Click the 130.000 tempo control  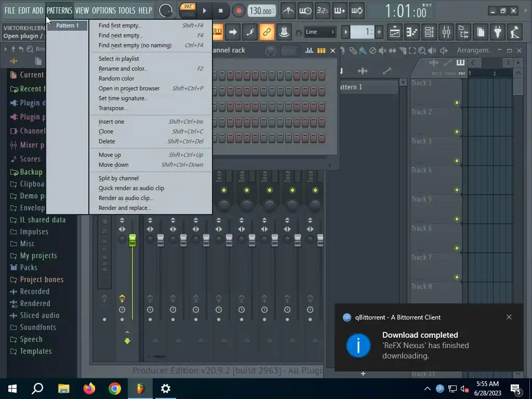point(261,11)
